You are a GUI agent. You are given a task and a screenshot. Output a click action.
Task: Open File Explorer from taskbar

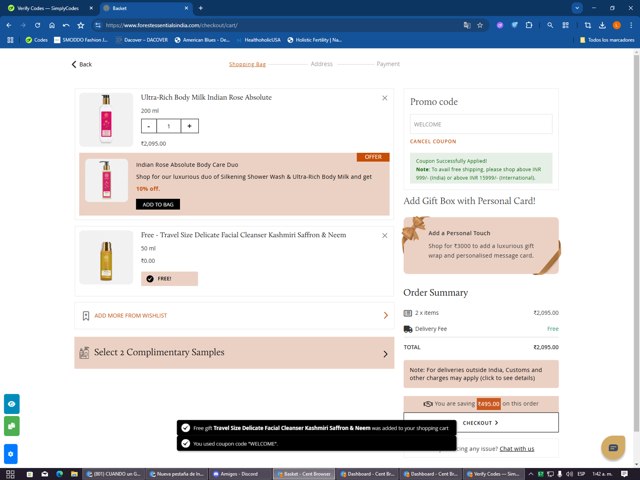(x=74, y=474)
